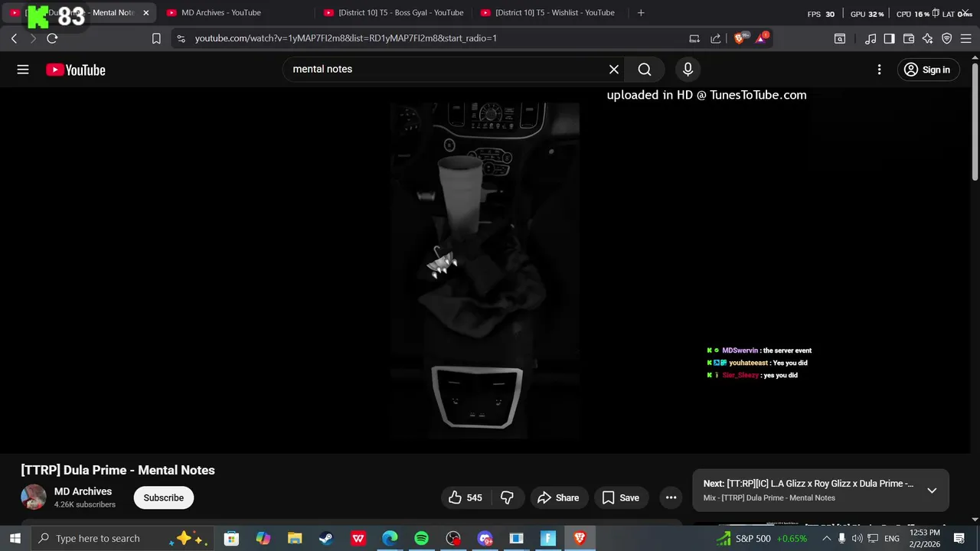Viewport: 980px width, 551px height.
Task: Open a new browser tab
Action: click(641, 13)
